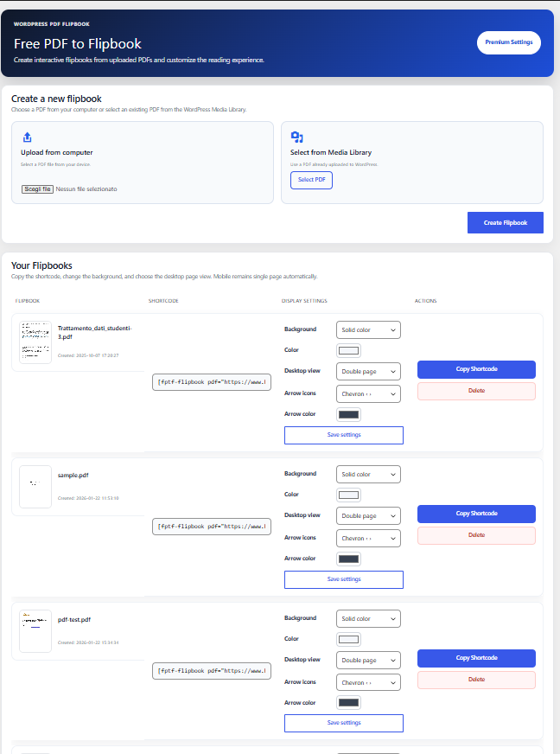This screenshot has height=754, width=560.
Task: Click shortcode field for pdf-test.pdf
Action: pos(212,671)
